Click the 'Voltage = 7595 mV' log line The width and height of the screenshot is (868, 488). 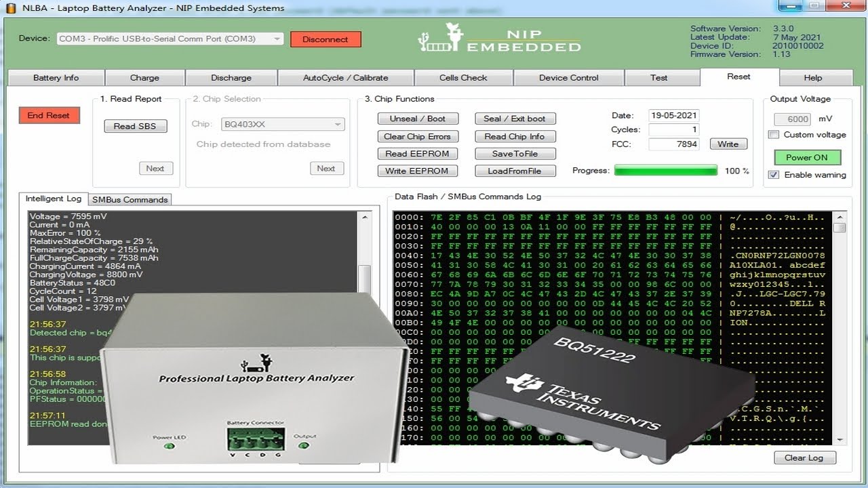68,217
